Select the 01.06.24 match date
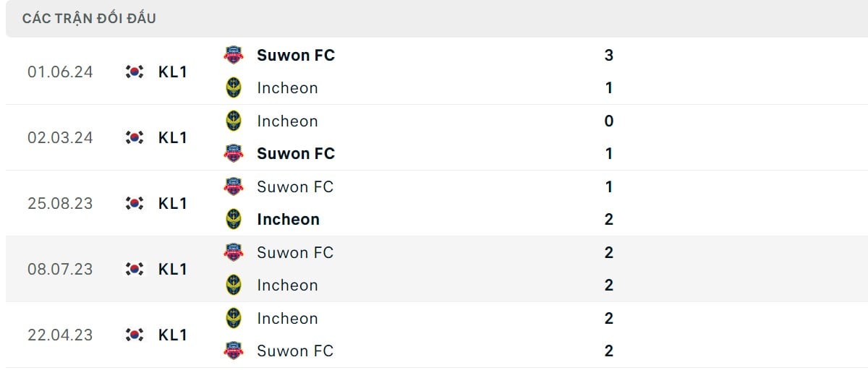 [x=60, y=72]
